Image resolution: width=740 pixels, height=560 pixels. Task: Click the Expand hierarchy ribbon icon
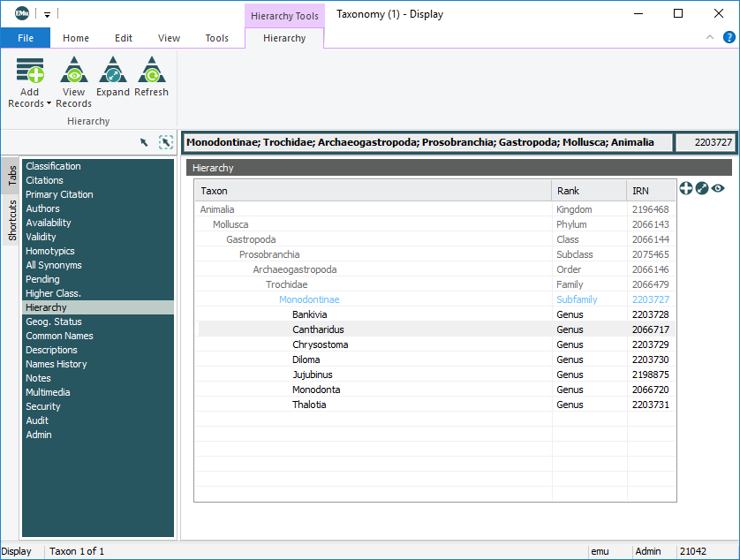pyautogui.click(x=113, y=71)
